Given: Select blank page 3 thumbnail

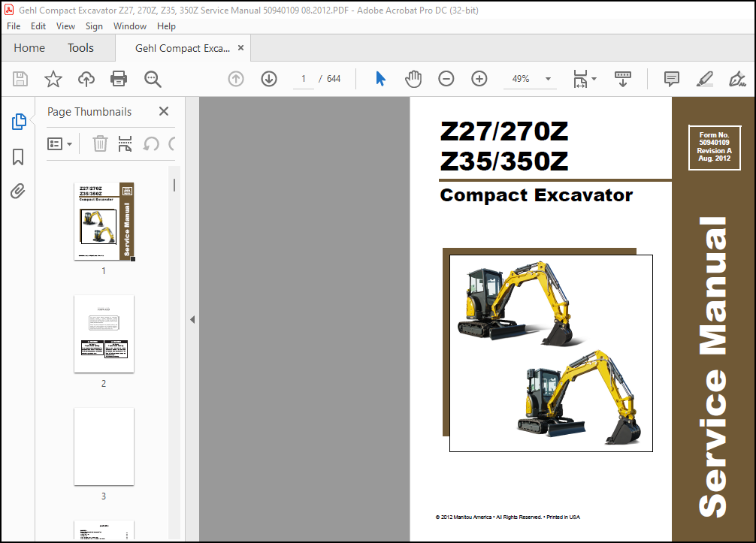Looking at the screenshot, I should pyautogui.click(x=104, y=447).
